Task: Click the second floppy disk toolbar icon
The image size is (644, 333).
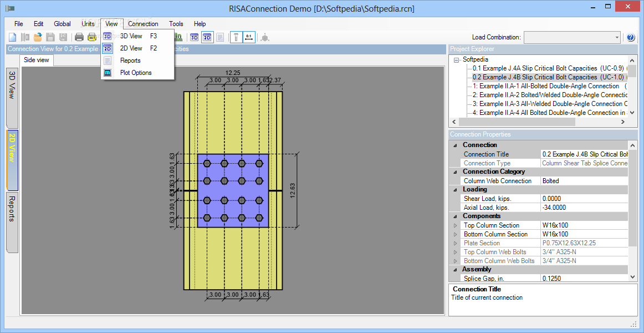Action: click(x=63, y=37)
